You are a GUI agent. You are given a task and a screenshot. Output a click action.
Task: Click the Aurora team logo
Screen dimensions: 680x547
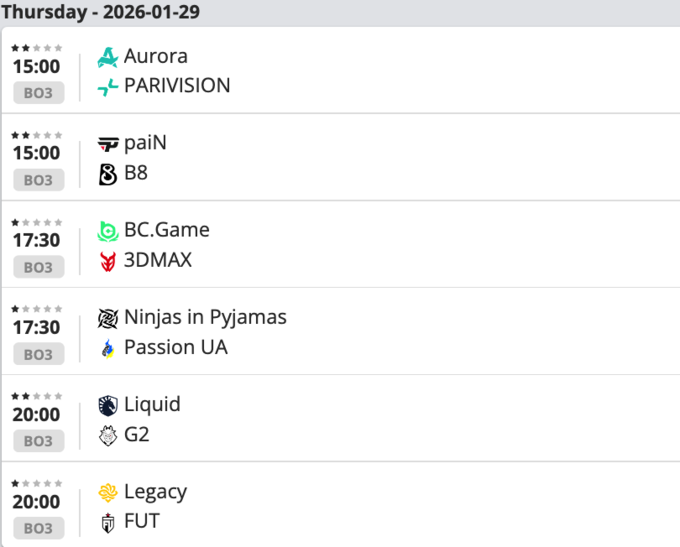[x=108, y=57]
